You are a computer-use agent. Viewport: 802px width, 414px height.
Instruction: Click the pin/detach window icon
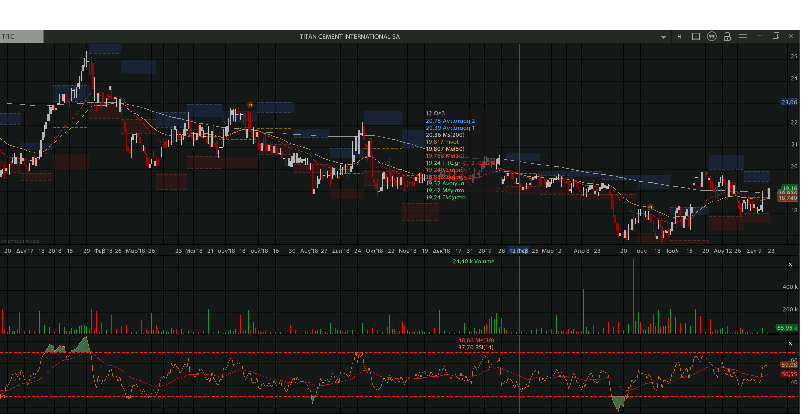775,36
